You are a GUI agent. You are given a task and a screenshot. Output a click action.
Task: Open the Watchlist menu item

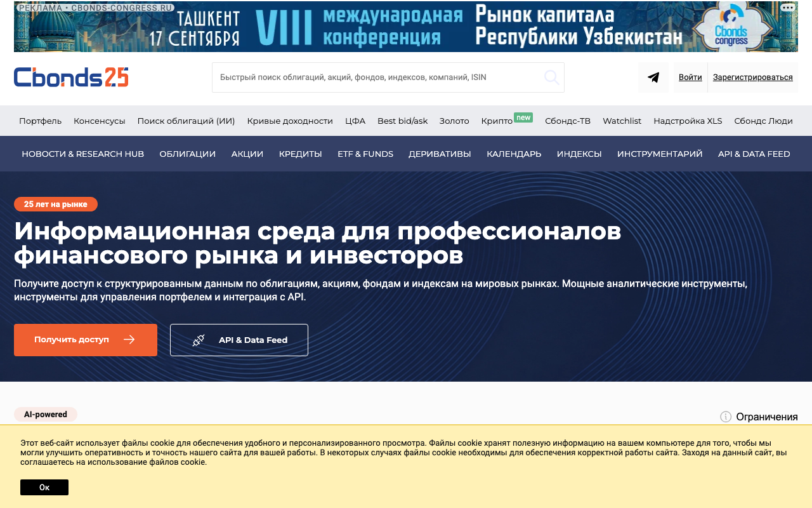tap(622, 121)
